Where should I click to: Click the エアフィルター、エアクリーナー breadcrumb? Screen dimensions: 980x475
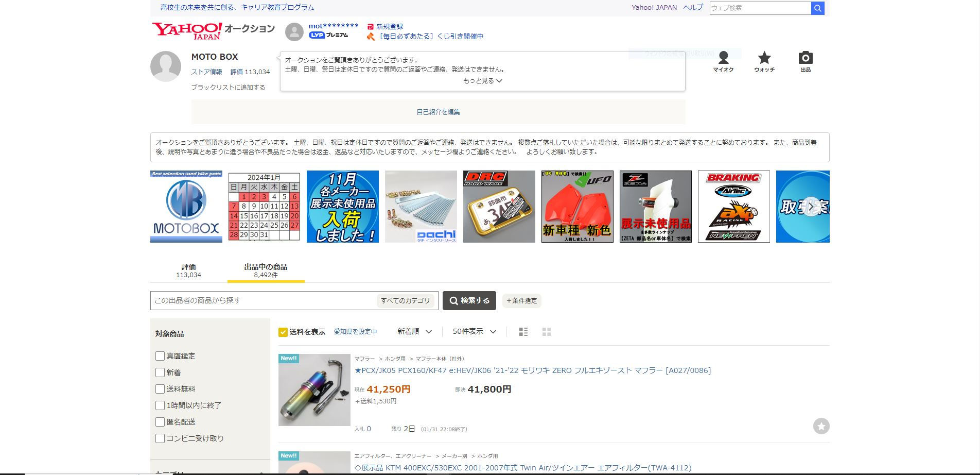coord(393,456)
